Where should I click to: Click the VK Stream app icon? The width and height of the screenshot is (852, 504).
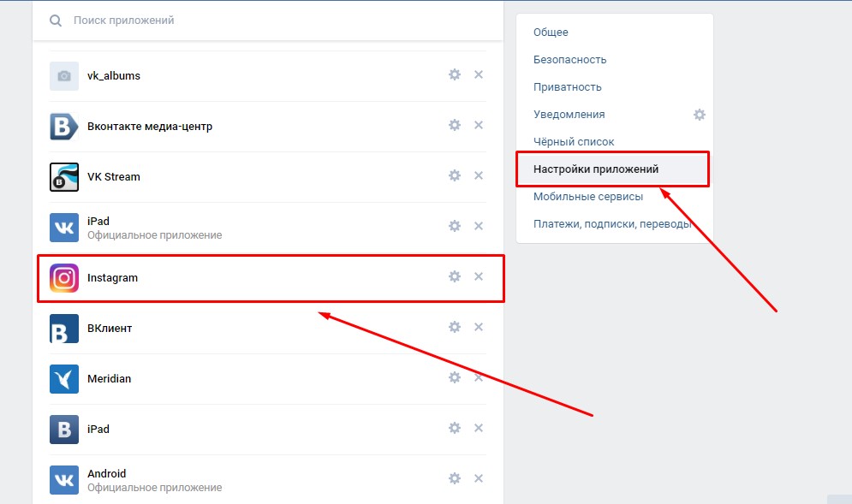[64, 177]
